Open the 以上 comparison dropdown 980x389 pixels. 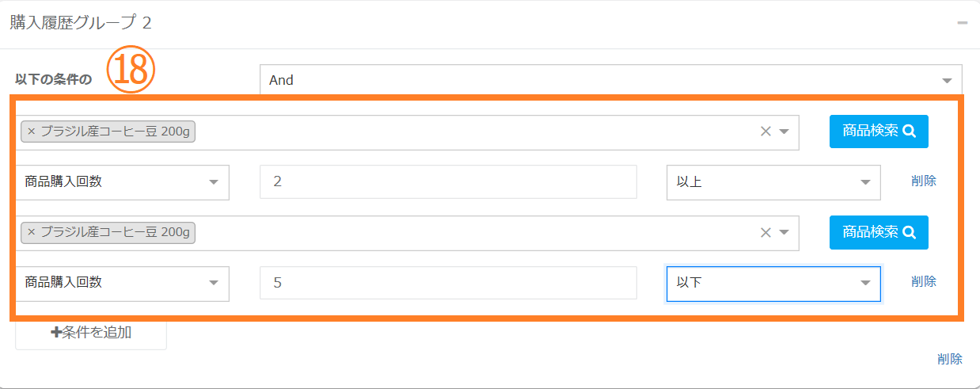(773, 181)
